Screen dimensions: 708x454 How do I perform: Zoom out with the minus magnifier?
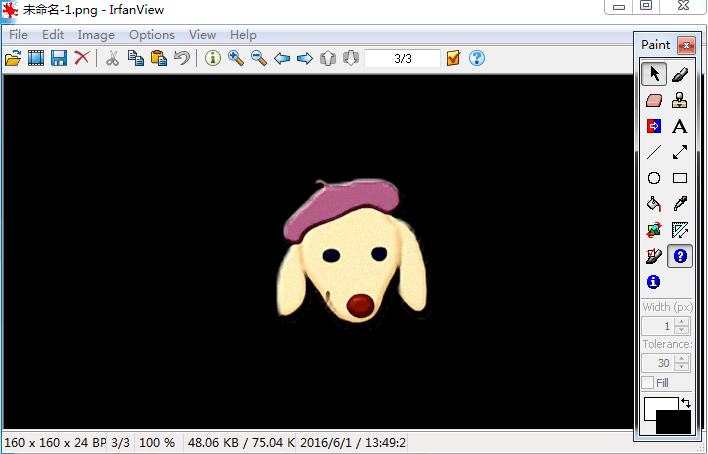259,58
